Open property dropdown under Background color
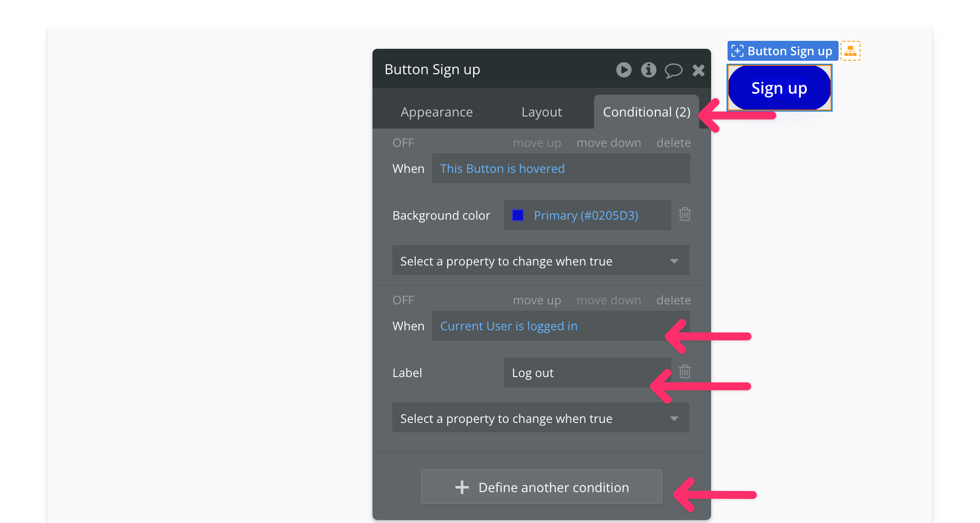This screenshot has width=980, height=523. coord(540,261)
